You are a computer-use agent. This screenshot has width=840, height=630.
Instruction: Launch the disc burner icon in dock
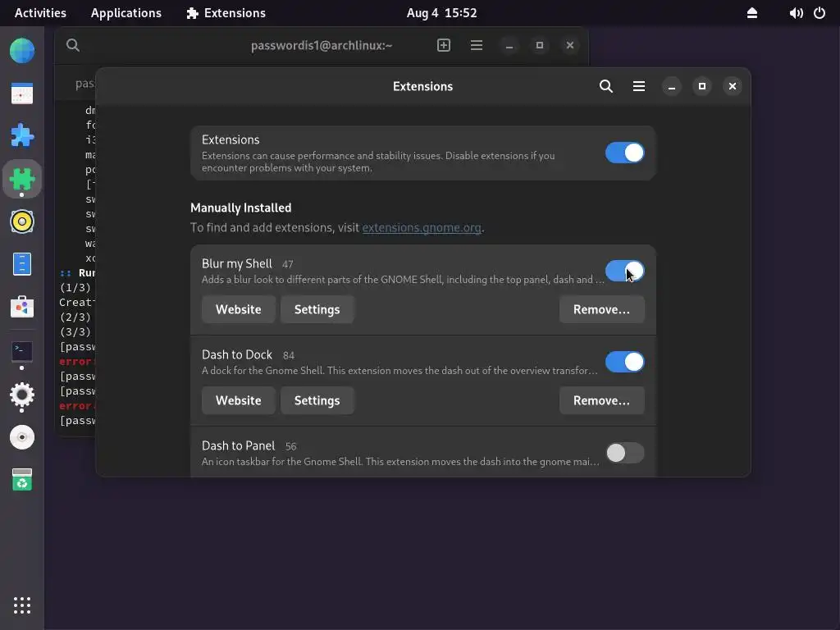pyautogui.click(x=22, y=437)
